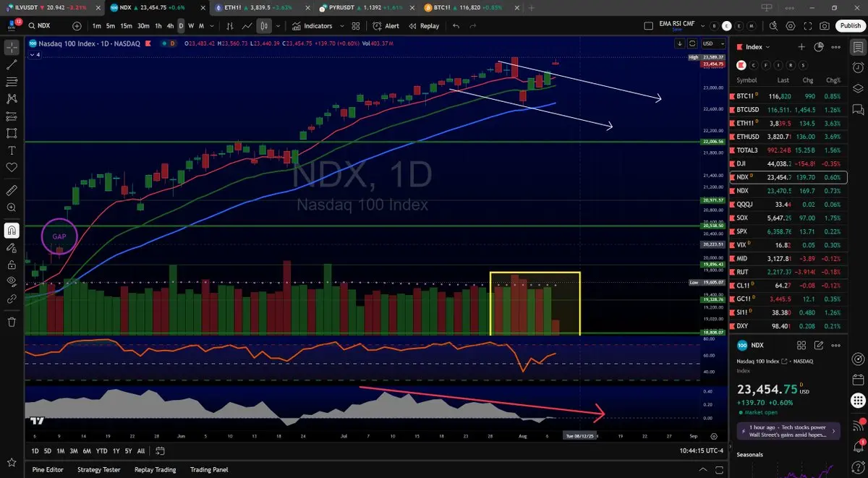Viewport: 868px width, 478px height.
Task: Toggle lock all drawings
Action: (12, 265)
